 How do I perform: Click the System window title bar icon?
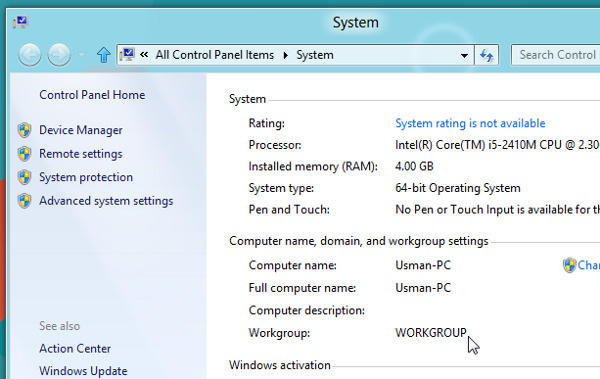(x=20, y=22)
